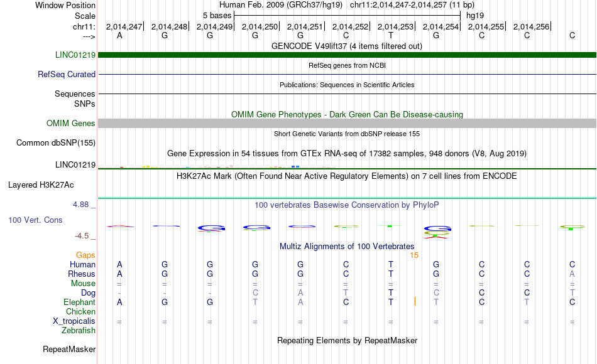Select the dark green LINC01219 gene bar
Image resolution: width=597 pixels, height=364 pixels.
(347, 55)
